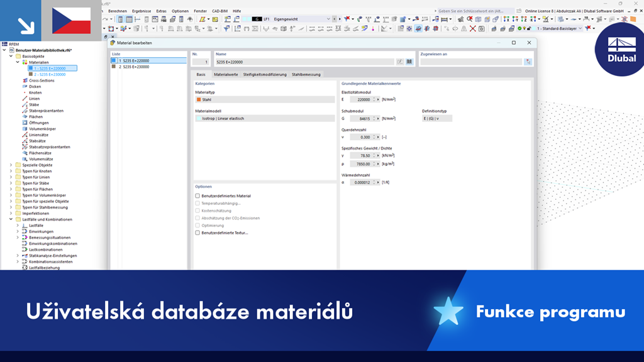Click the Stäbe icon in navigator
Screen dimensions: 644x362
25,105
